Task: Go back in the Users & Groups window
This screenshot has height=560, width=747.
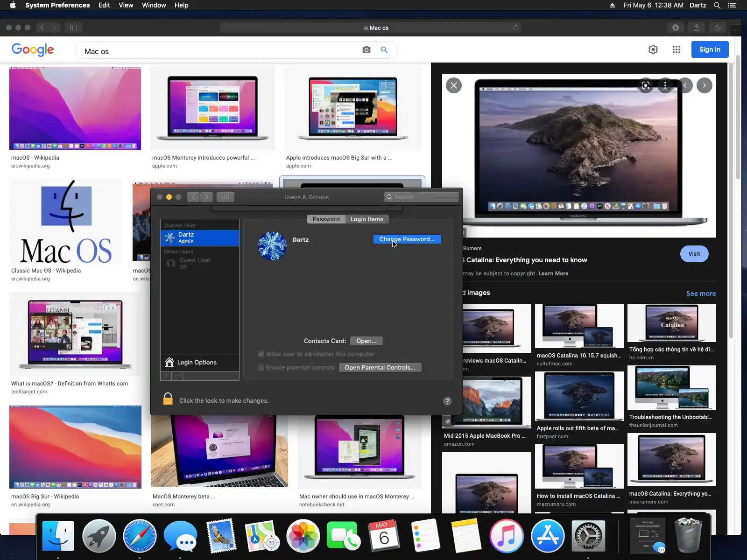Action: pyautogui.click(x=194, y=197)
